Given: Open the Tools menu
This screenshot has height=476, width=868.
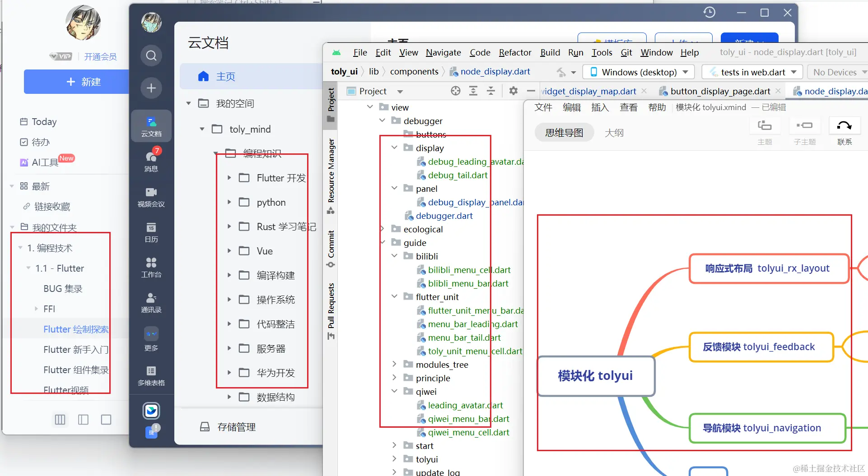Looking at the screenshot, I should click(x=602, y=52).
